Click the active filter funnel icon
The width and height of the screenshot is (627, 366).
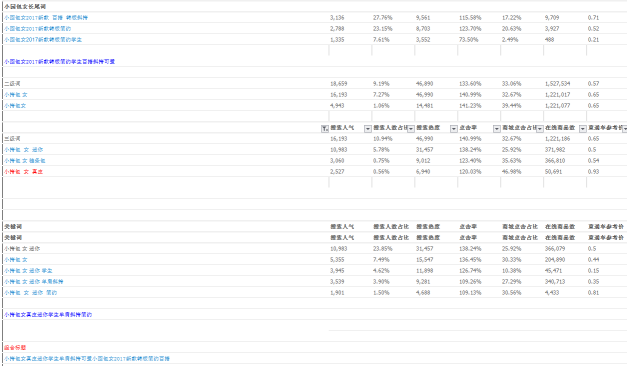(x=325, y=128)
